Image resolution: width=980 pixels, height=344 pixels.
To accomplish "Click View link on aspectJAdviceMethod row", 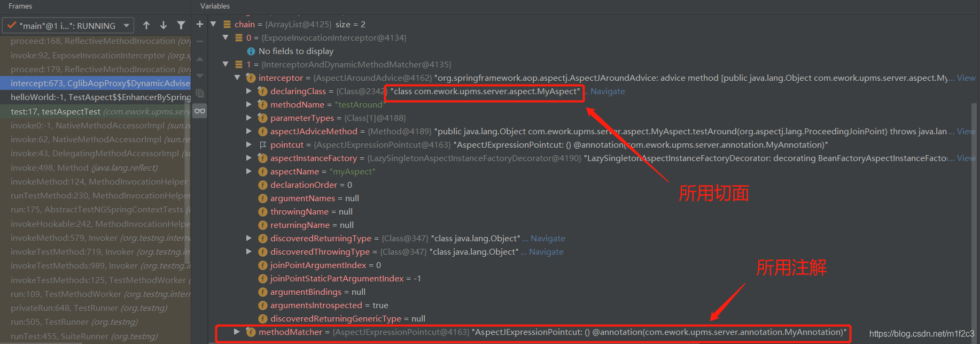I will click(x=966, y=132).
